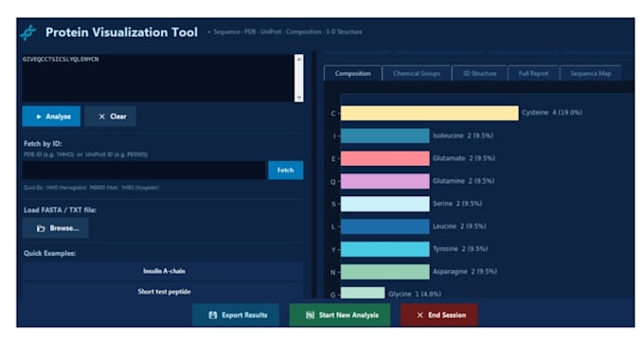
Task: Click the 'Y' axis label
Action: (333, 249)
